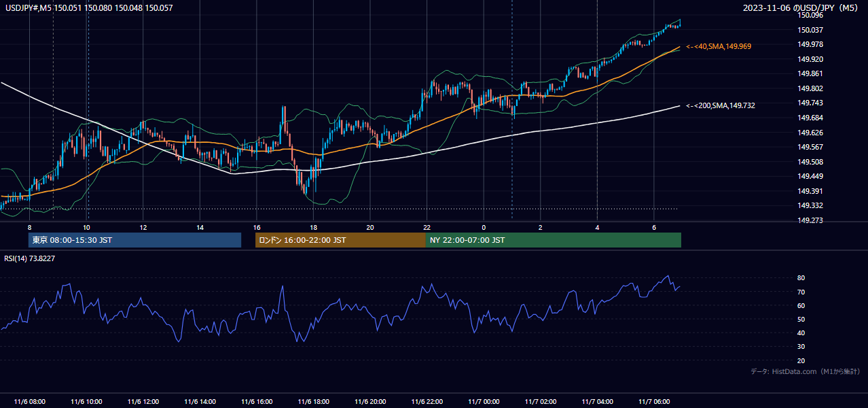Click the NY 22:00-07:00 JST session bar
The width and height of the screenshot is (868, 408).
(x=553, y=240)
